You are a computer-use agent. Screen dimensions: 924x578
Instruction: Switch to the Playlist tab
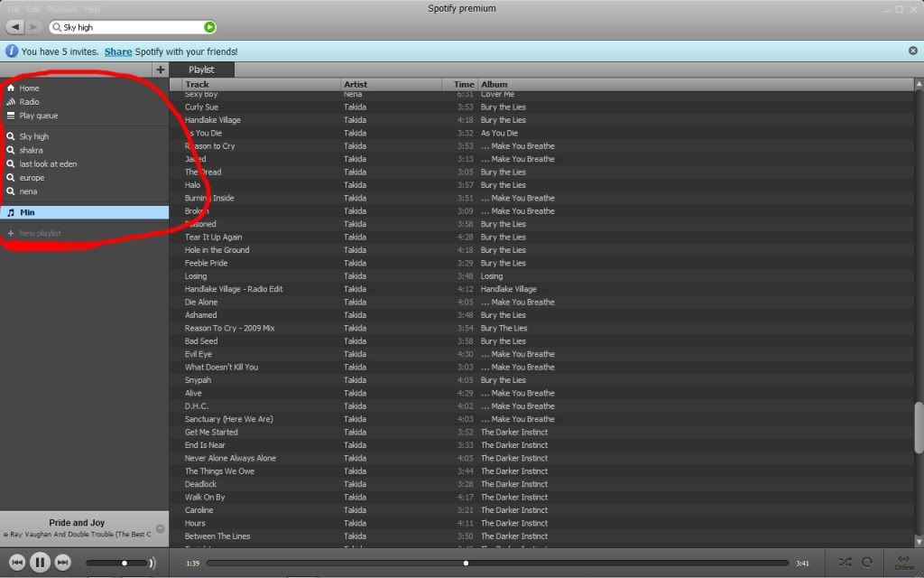tap(201, 70)
